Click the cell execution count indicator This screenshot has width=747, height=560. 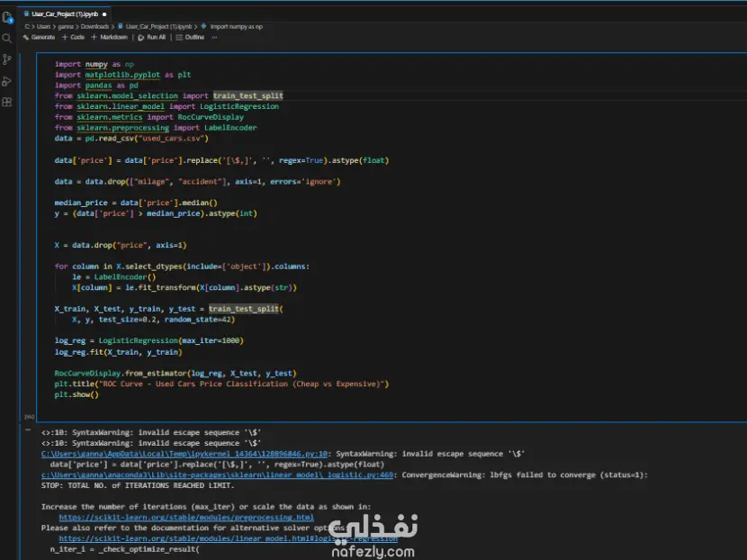click(x=29, y=417)
